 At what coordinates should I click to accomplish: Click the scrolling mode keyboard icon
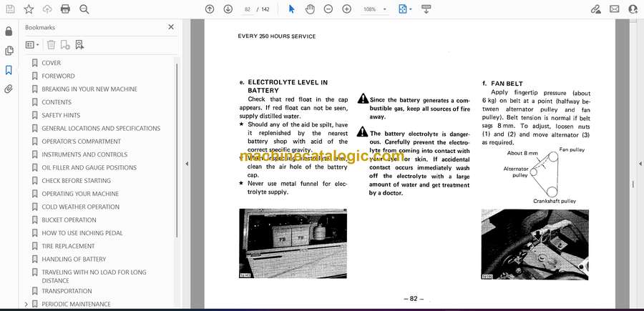point(426,9)
